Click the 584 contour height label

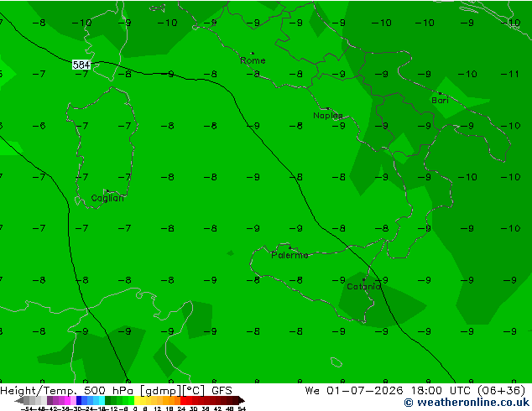pyautogui.click(x=81, y=65)
